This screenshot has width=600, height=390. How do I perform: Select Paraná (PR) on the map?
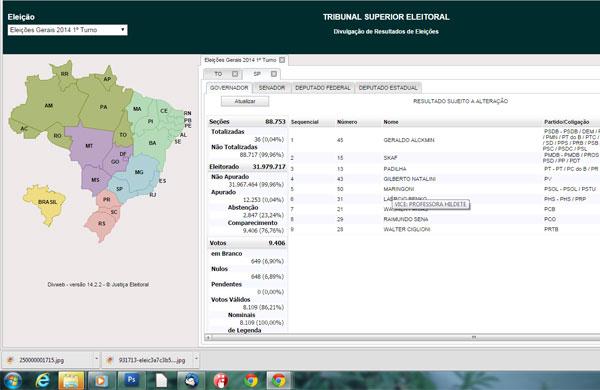[107, 199]
